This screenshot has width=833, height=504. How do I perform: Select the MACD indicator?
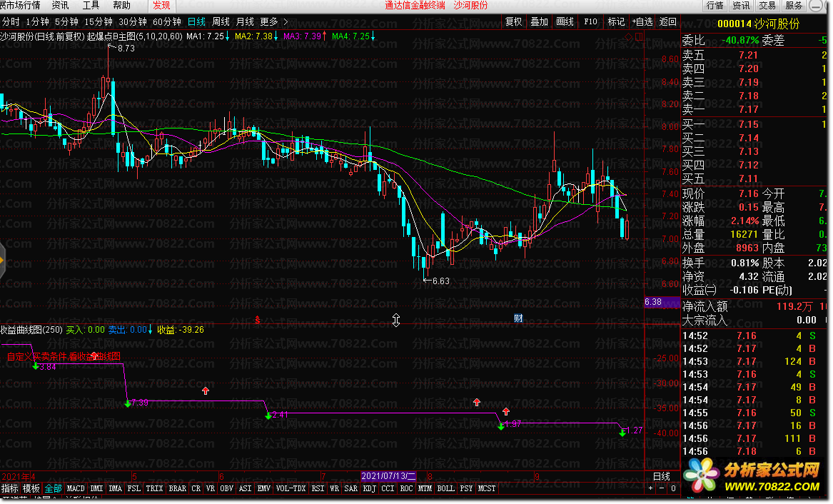(76, 488)
